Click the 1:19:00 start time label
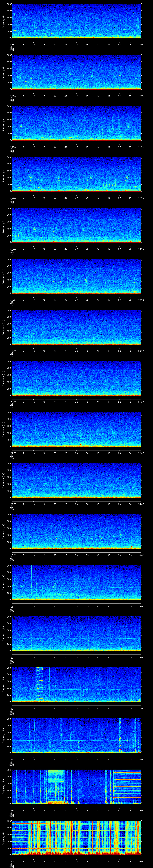 click(12, 351)
